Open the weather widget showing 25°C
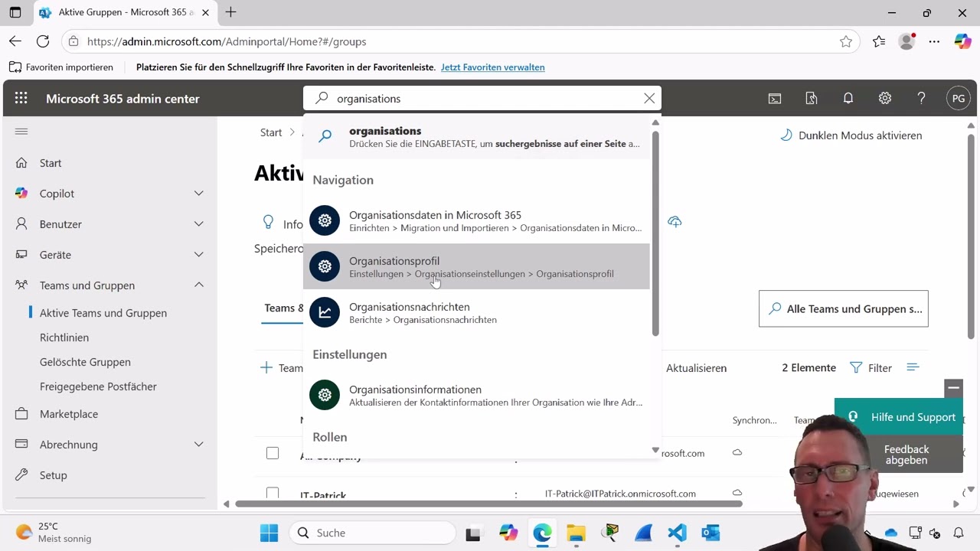 54,533
